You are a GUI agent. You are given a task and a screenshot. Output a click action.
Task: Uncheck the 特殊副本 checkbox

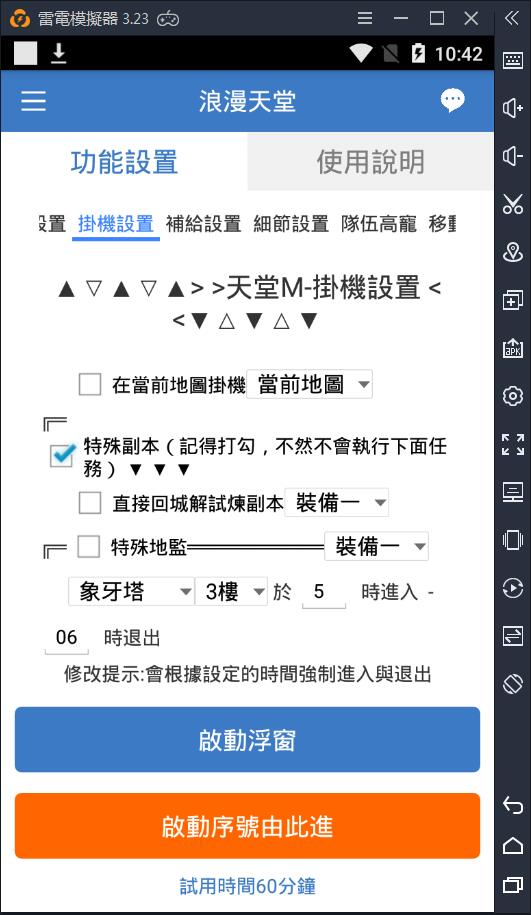coord(62,455)
